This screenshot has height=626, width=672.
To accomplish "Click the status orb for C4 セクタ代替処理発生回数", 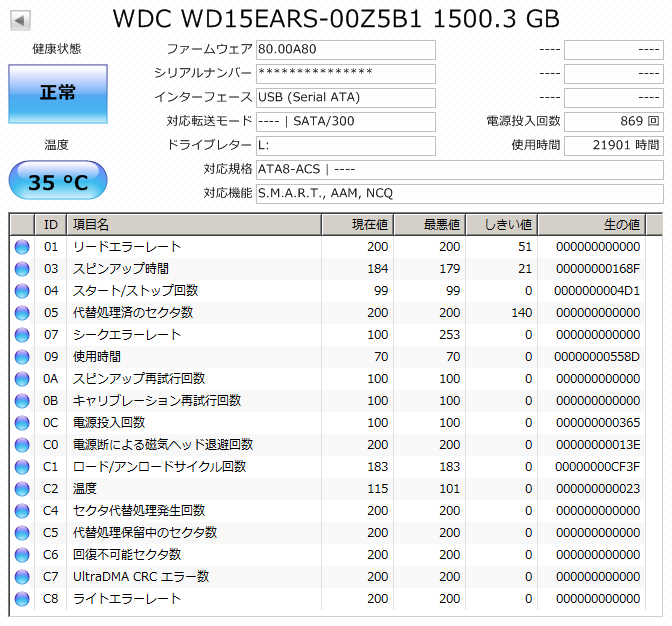I will [22, 511].
